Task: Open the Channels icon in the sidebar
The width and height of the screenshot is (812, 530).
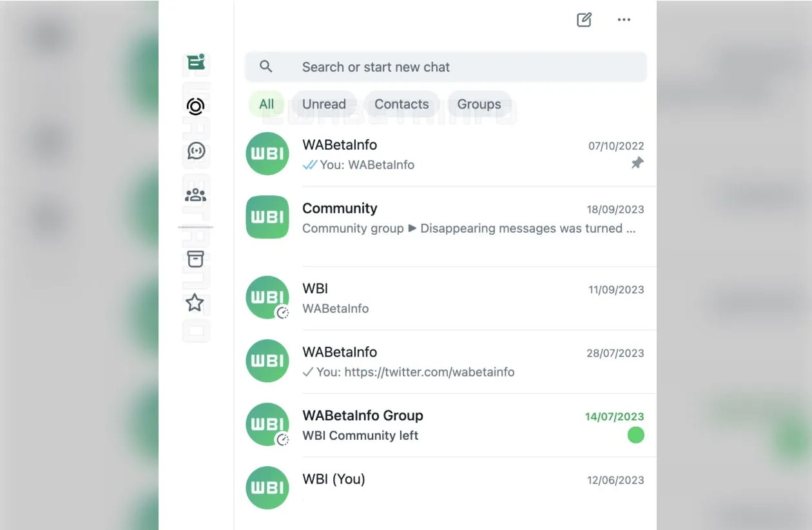Action: point(195,152)
